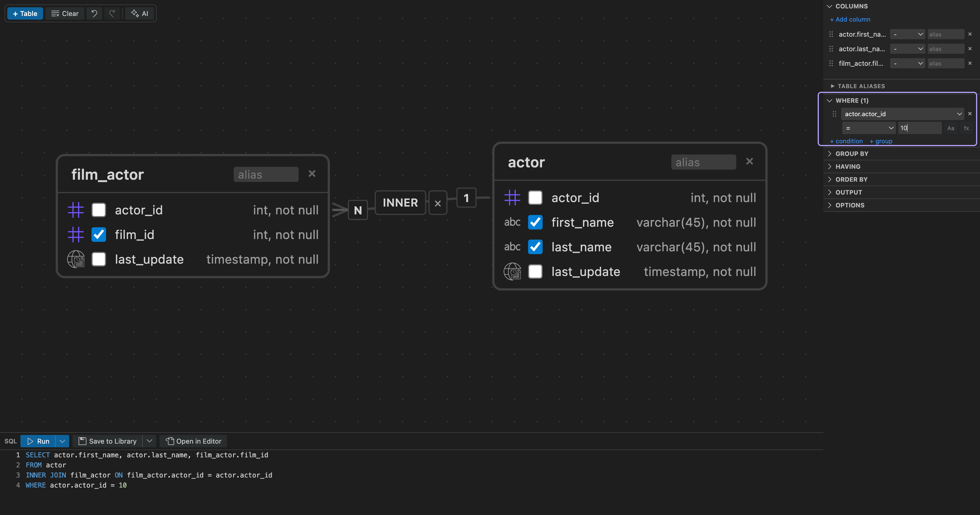Click the key icon beside actor table actor_id
This screenshot has height=515, width=980.
pyautogui.click(x=512, y=198)
